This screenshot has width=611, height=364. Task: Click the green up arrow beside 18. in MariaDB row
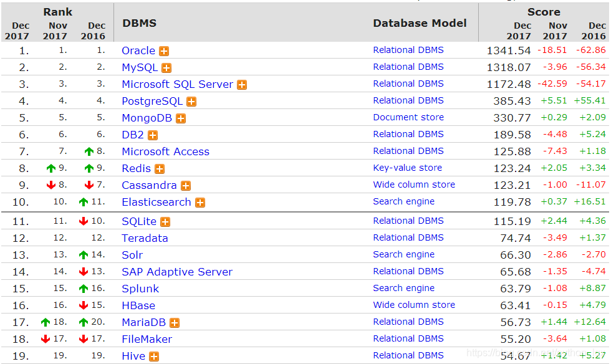click(x=46, y=322)
